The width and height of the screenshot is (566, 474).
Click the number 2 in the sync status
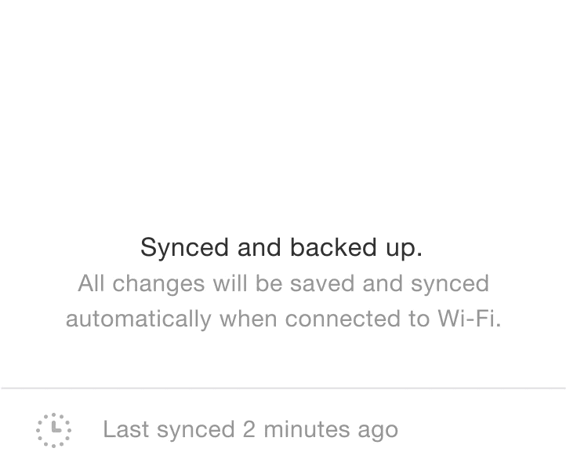[x=249, y=429]
